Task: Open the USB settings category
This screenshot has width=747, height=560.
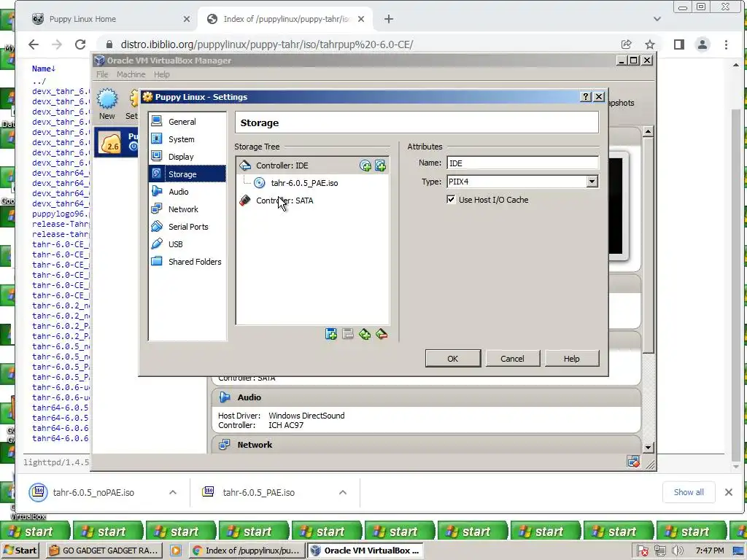Action: tap(187, 244)
